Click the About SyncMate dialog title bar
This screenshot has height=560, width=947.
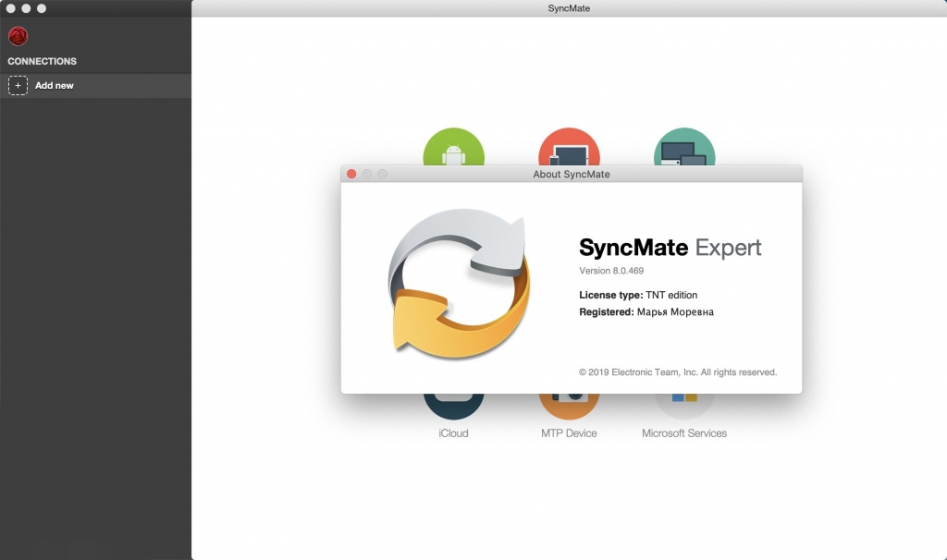[572, 174]
